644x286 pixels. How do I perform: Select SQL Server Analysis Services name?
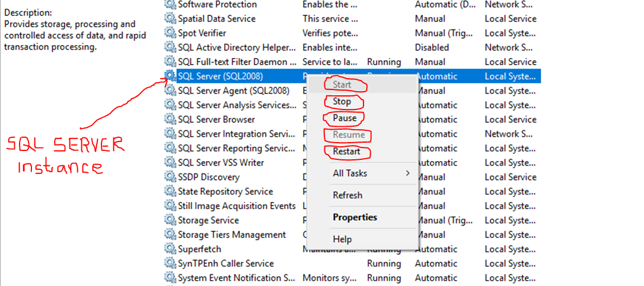point(237,105)
